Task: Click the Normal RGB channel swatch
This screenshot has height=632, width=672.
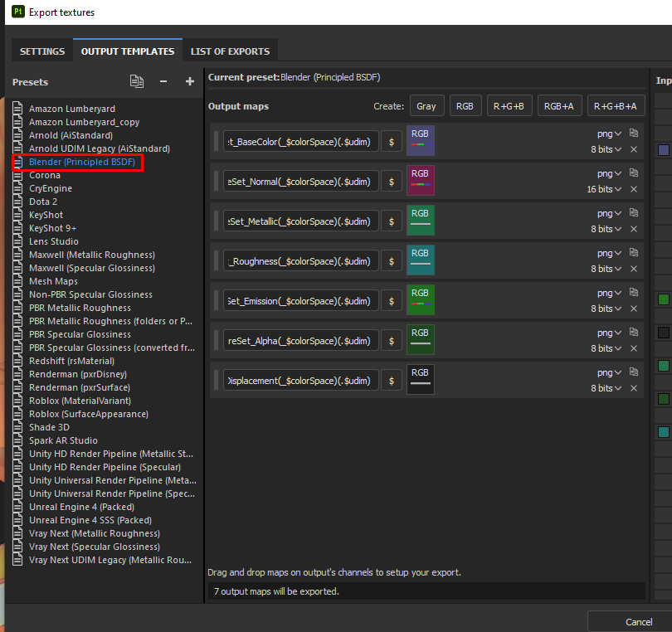Action: click(x=421, y=180)
